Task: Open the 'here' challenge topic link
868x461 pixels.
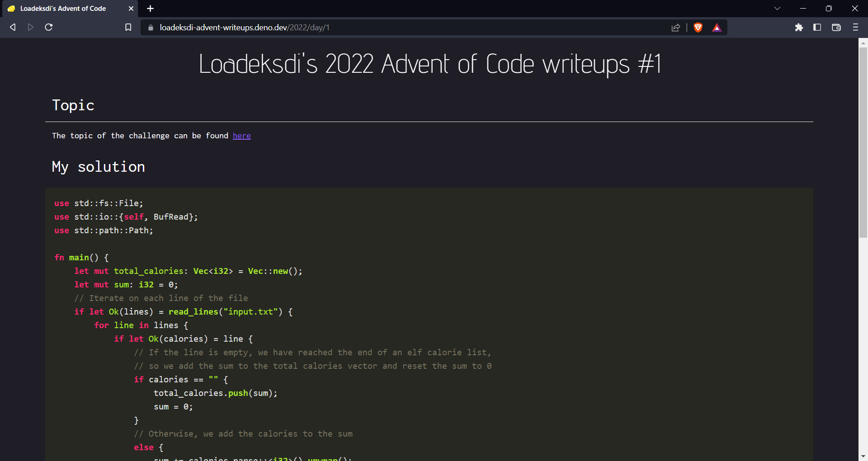Action: pyautogui.click(x=242, y=136)
